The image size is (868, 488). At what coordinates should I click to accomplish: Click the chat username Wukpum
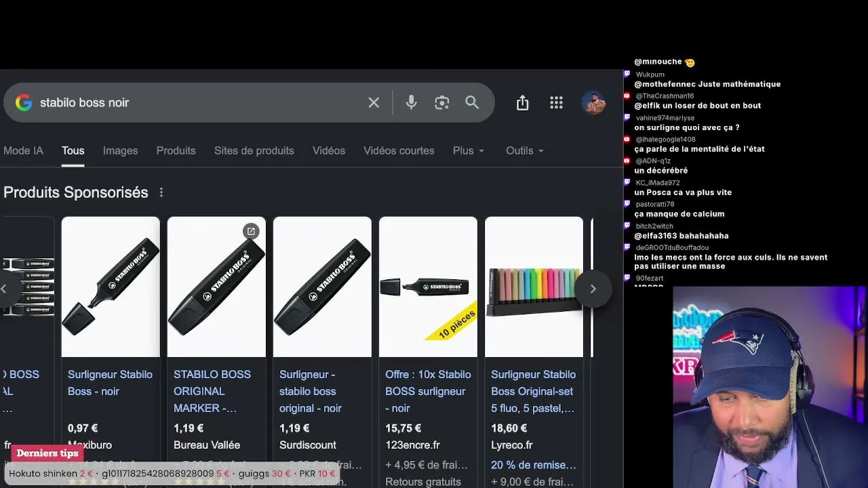pyautogui.click(x=650, y=75)
